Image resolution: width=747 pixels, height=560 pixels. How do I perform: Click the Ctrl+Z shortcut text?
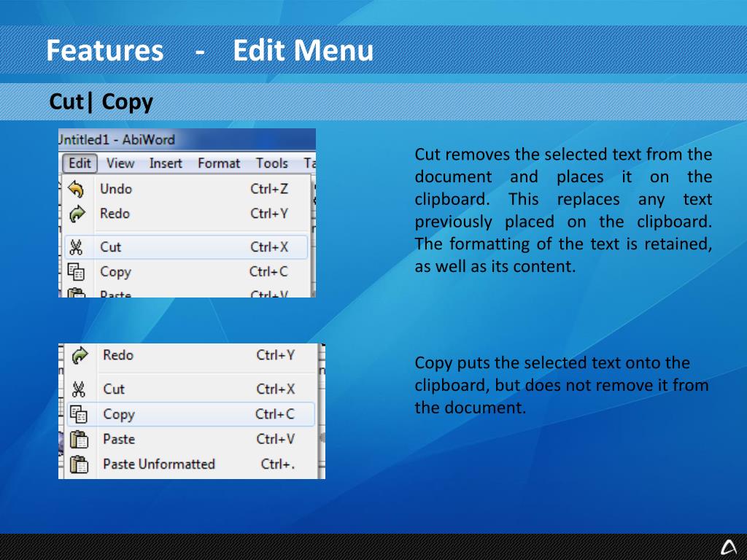coord(269,189)
